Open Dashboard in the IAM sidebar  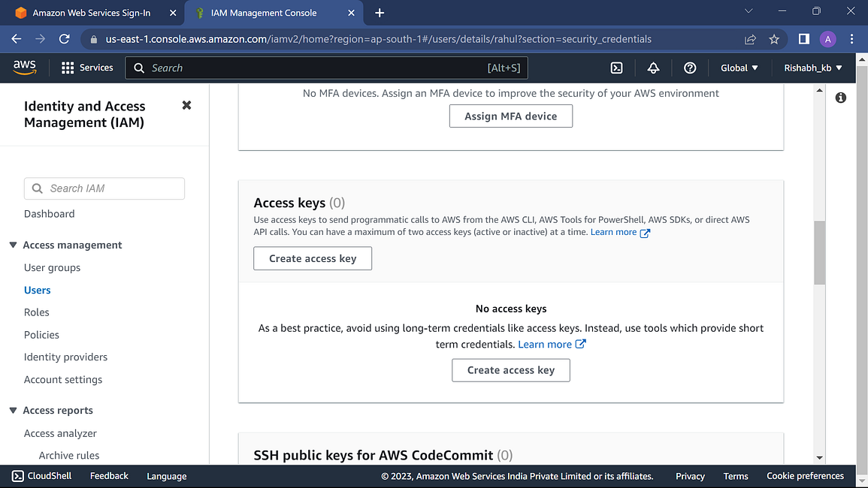click(50, 213)
